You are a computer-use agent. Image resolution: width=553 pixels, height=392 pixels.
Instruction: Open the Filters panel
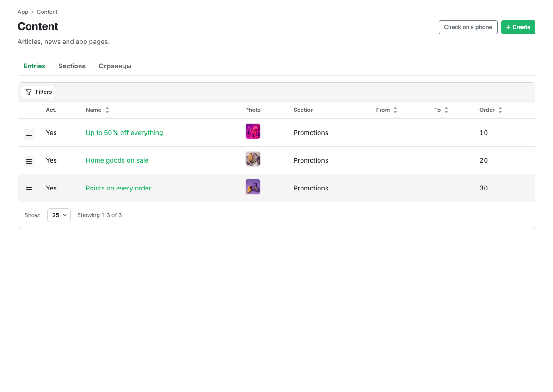coord(38,92)
